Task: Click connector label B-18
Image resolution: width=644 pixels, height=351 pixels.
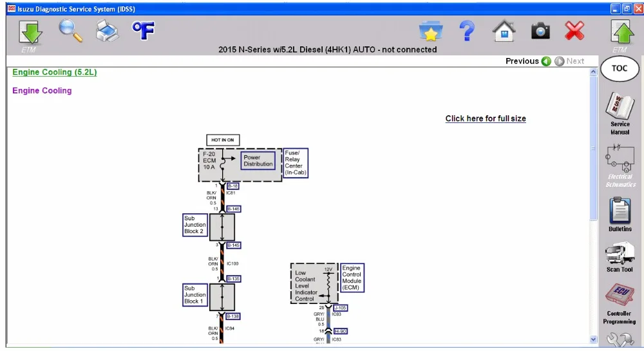Action: click(x=233, y=186)
